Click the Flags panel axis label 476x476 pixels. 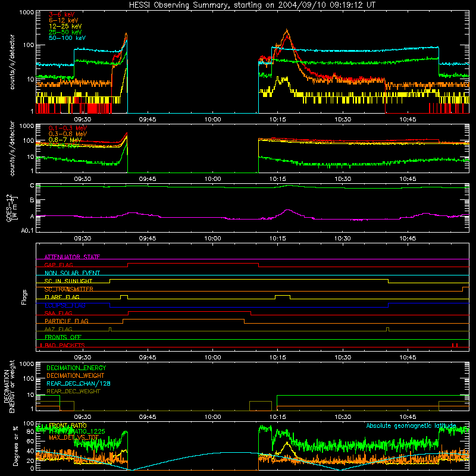pos(24,297)
